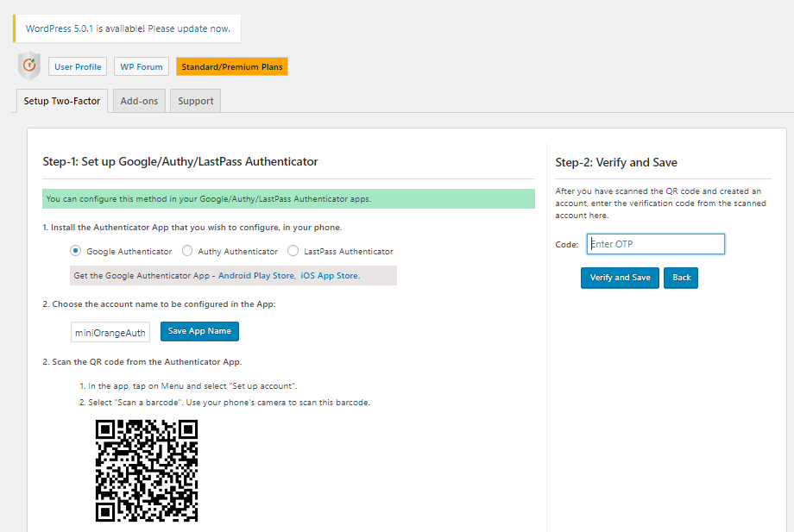Open the WP Forum button
The height and width of the screenshot is (532, 794).
(142, 66)
